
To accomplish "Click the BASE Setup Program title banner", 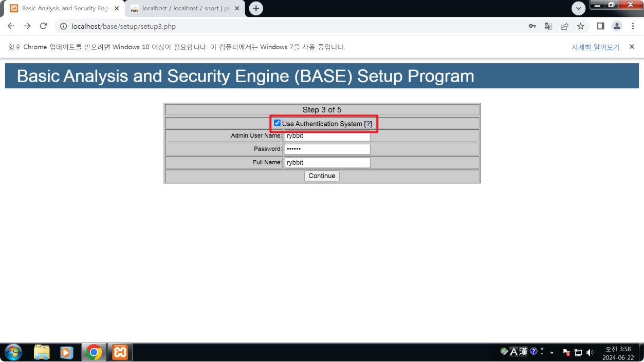I will (x=322, y=76).
